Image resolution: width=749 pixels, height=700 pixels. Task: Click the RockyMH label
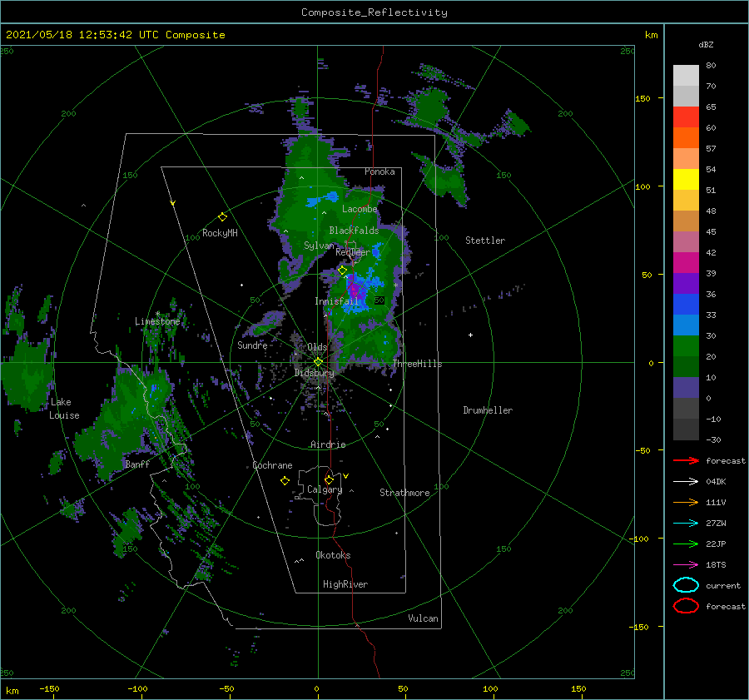point(220,233)
